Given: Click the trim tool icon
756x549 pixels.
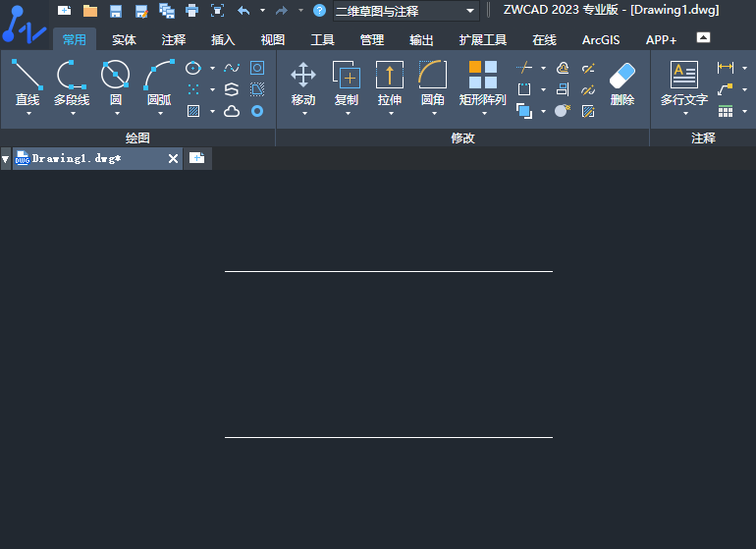Looking at the screenshot, I should click(x=524, y=68).
